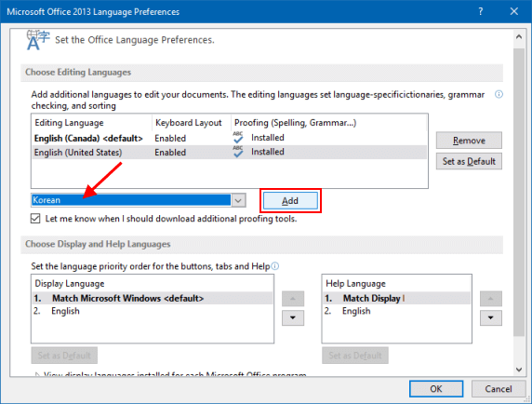Close the Language Preferences dialog
This screenshot has height=404, width=532.
(514, 11)
